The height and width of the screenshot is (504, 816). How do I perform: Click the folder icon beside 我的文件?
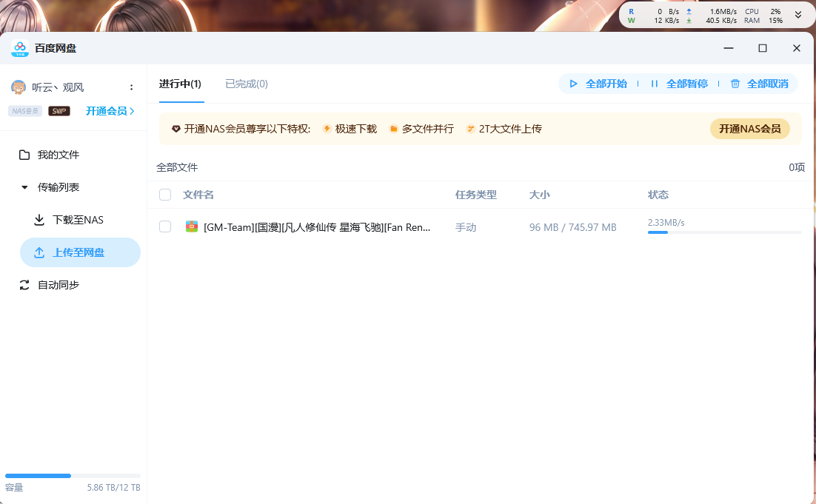tap(24, 155)
